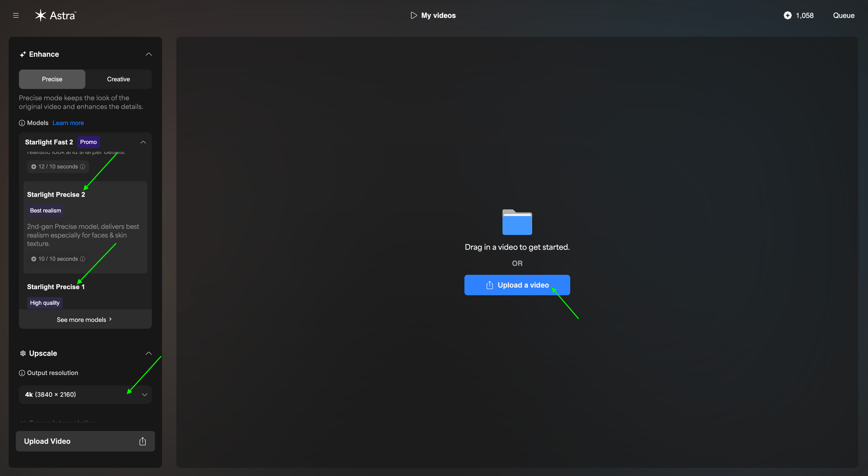Click the blue Upload a video button
The width and height of the screenshot is (868, 476).
click(517, 285)
